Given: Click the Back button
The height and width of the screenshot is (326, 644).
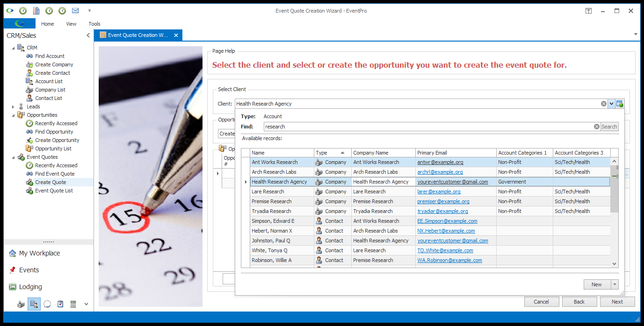Looking at the screenshot, I should [579, 302].
